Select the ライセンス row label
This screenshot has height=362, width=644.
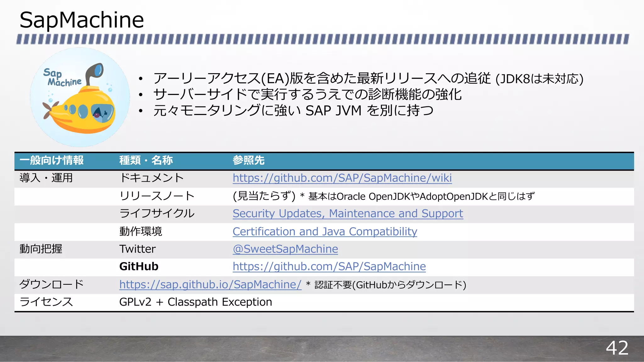(46, 302)
